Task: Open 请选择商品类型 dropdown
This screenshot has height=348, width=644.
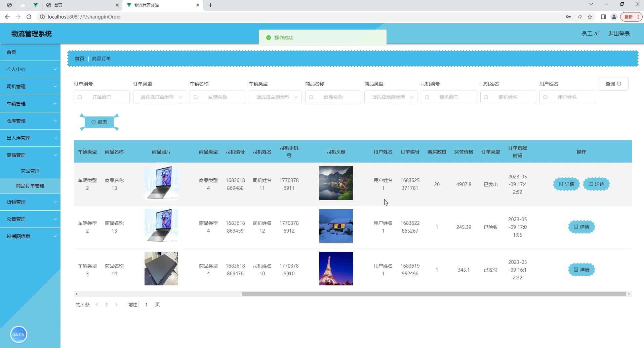Action: [x=391, y=97]
